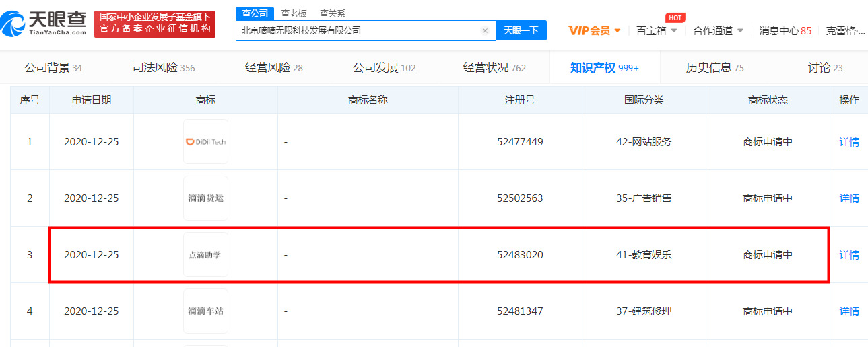Viewport: 868px width, 347px height.
Task: Open 消息中心 notifications
Action: click(x=785, y=30)
